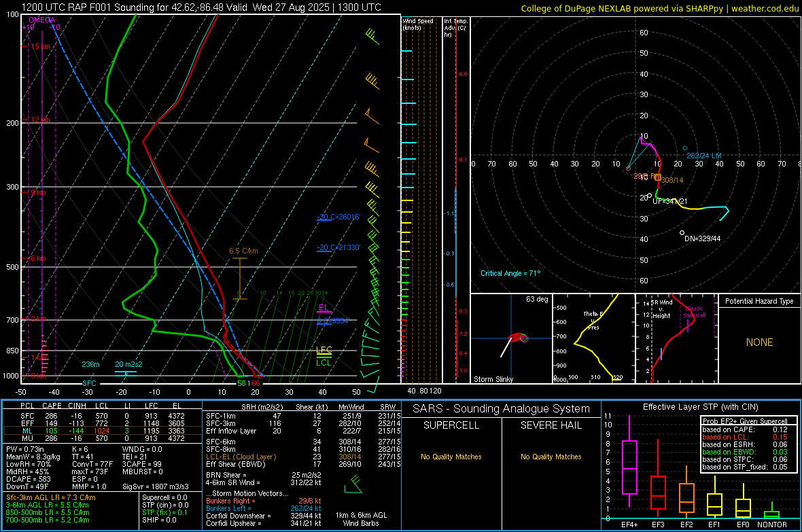
Task: Click the green LCL label
Action: 324,363
